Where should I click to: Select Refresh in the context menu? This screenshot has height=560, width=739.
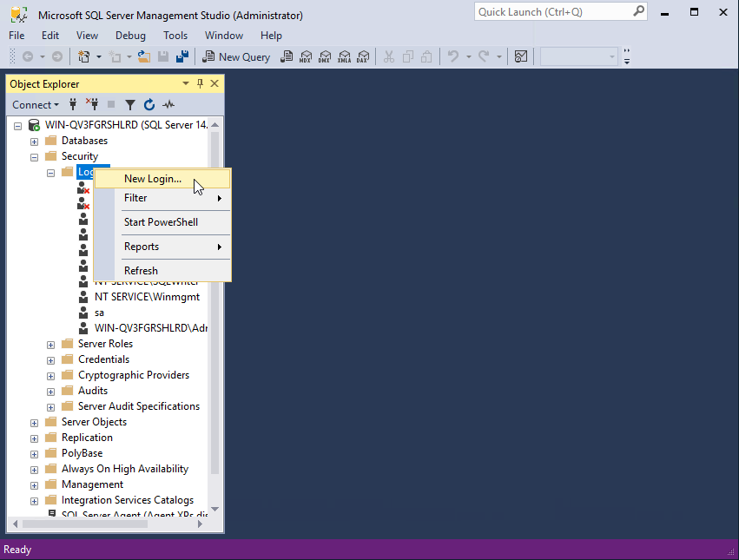162,271
